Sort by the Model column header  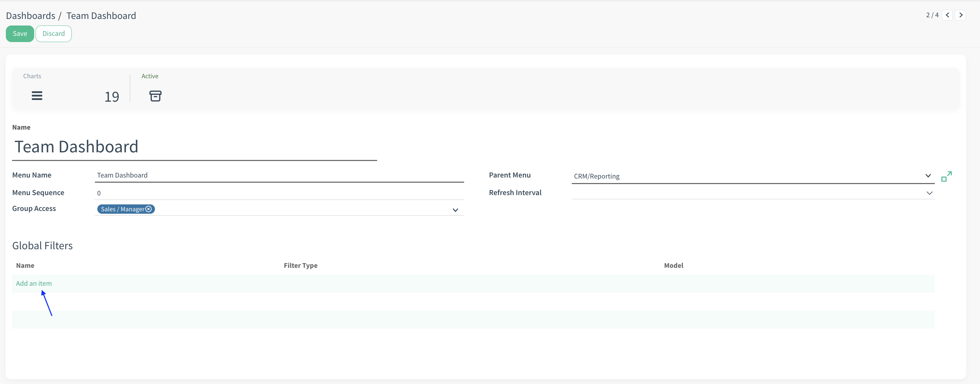coord(673,265)
